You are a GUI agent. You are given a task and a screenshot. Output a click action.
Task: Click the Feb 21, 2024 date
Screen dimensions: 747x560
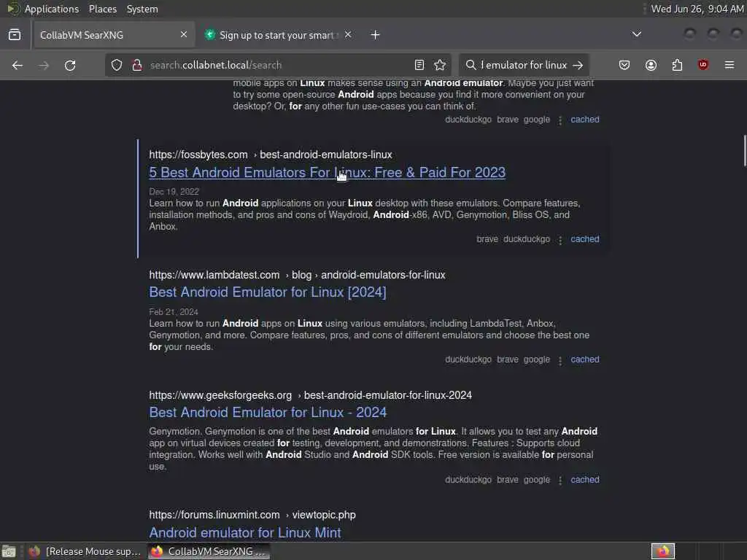click(174, 312)
